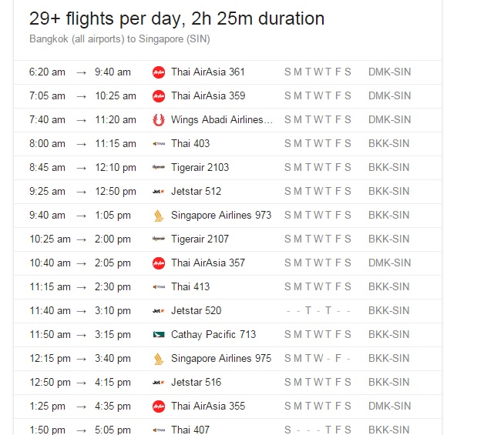504x435 pixels.
Task: Select the Thai 413 flight row
Action: [x=227, y=287]
